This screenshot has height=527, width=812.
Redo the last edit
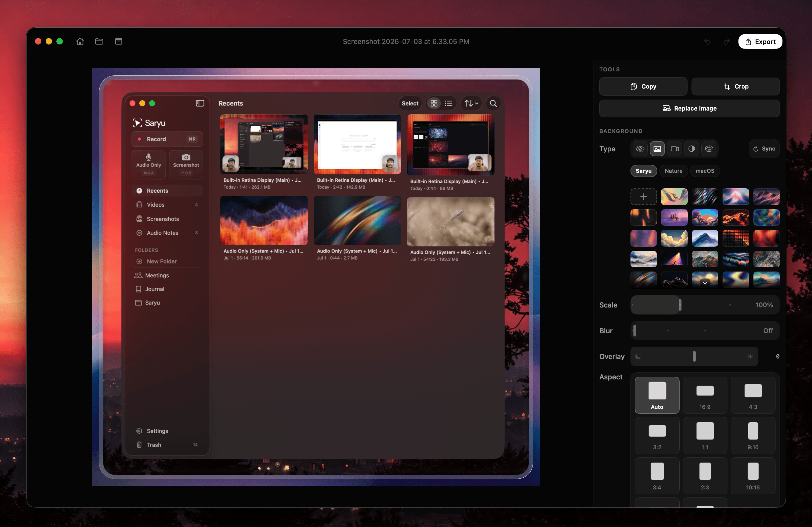(x=726, y=42)
